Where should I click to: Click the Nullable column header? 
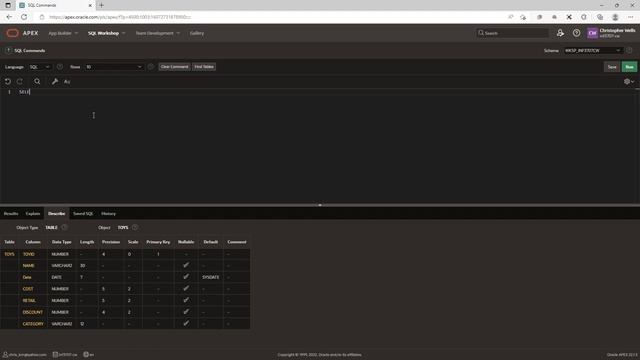tap(186, 242)
